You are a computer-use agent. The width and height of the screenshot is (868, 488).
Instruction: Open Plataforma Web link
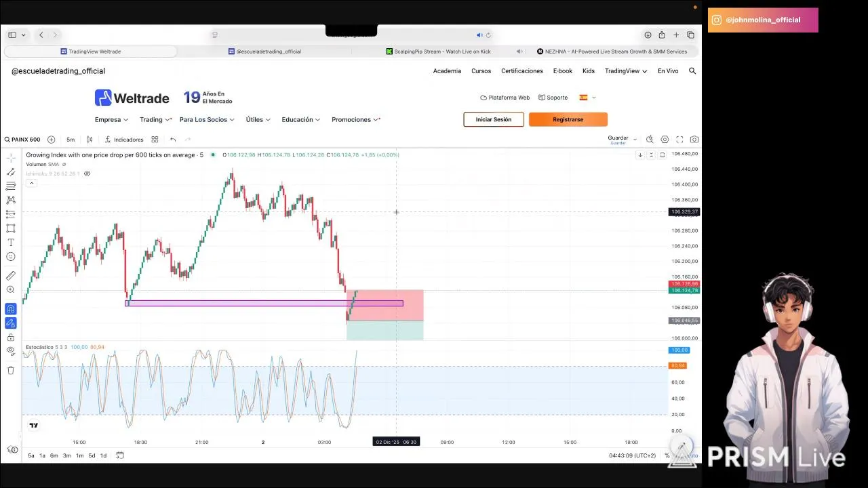pos(505,98)
